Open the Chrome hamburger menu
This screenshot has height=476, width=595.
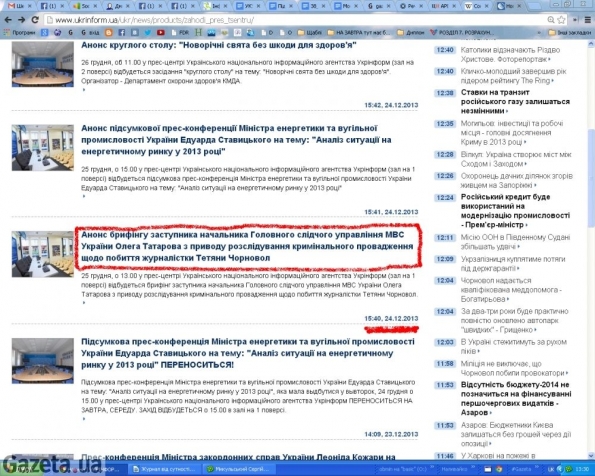pyautogui.click(x=588, y=20)
